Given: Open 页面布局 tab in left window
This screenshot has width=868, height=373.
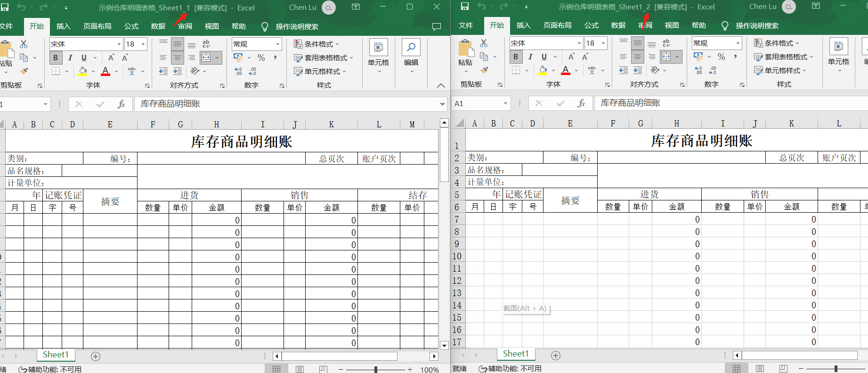Looking at the screenshot, I should coord(97,26).
